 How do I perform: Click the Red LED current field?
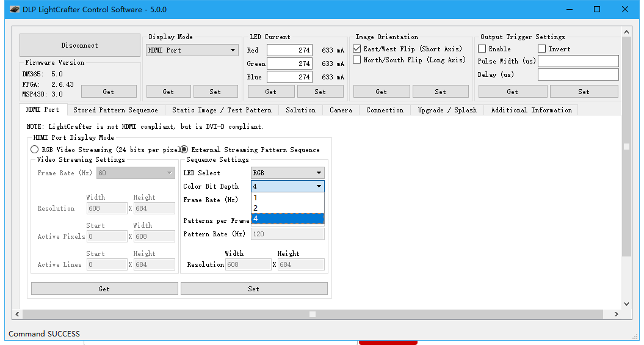tap(289, 50)
